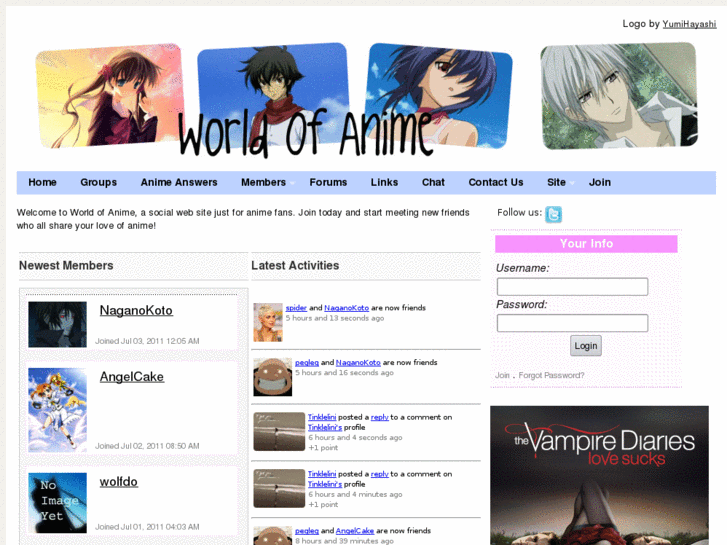
Task: Select the Newest Members heading
Action: [66, 266]
